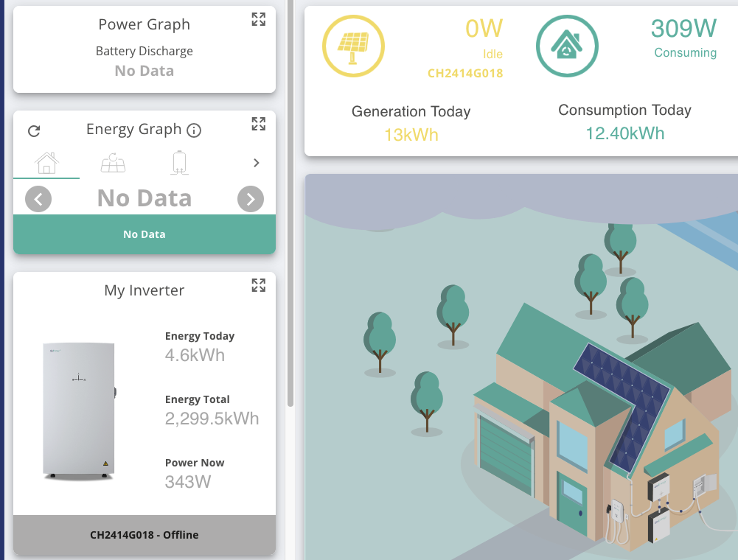Go to previous period in Energy Graph
Screen dimensions: 738x560
click(x=38, y=199)
